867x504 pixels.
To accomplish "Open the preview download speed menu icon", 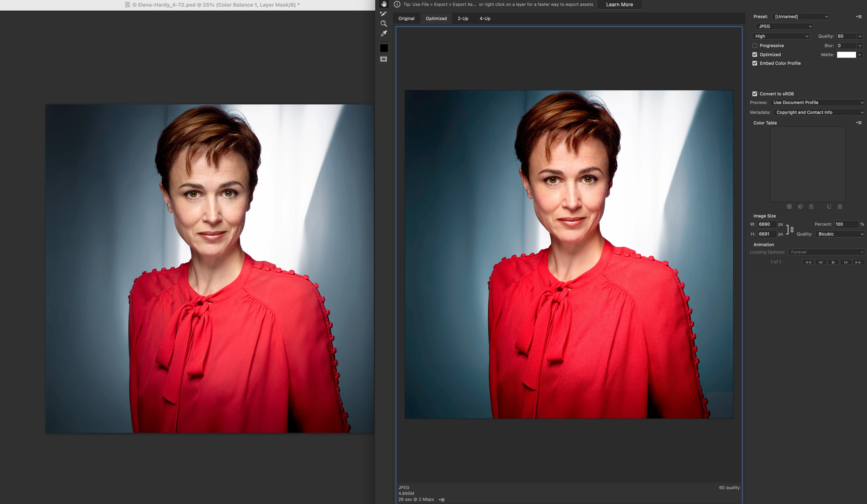I will [x=442, y=499].
